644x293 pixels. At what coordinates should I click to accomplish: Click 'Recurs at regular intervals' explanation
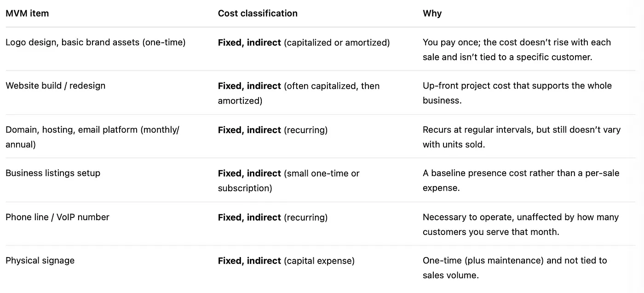coord(522,137)
